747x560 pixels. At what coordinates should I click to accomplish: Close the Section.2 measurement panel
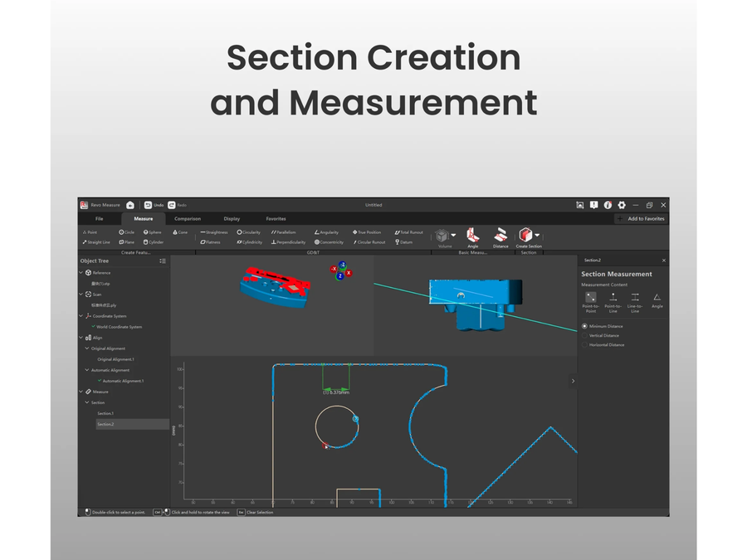pyautogui.click(x=664, y=261)
